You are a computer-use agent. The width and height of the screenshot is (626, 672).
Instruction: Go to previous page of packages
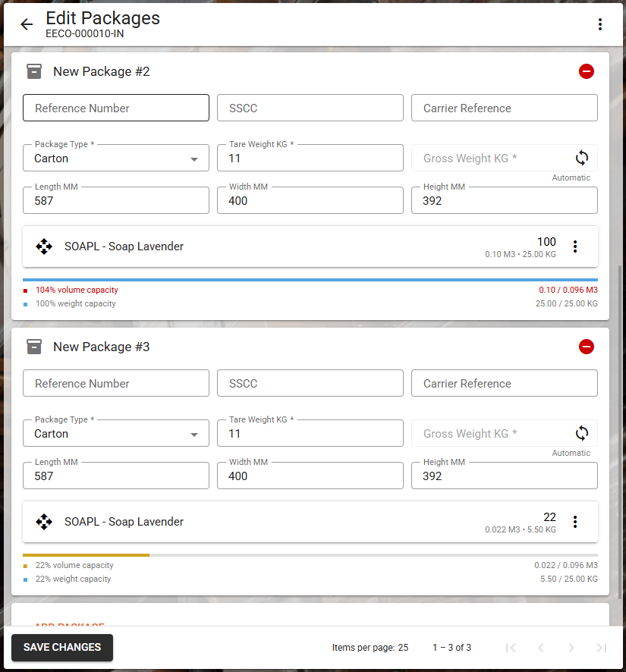[541, 648]
